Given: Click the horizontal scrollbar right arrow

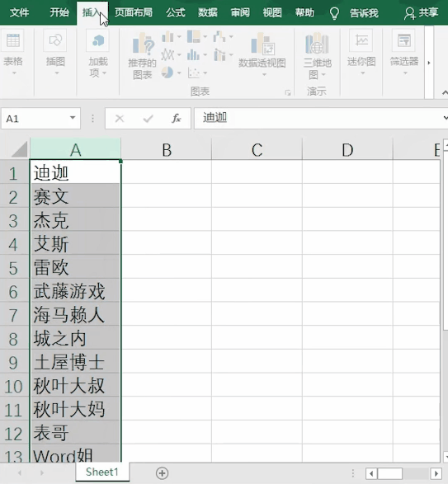Looking at the screenshot, I should (436, 473).
